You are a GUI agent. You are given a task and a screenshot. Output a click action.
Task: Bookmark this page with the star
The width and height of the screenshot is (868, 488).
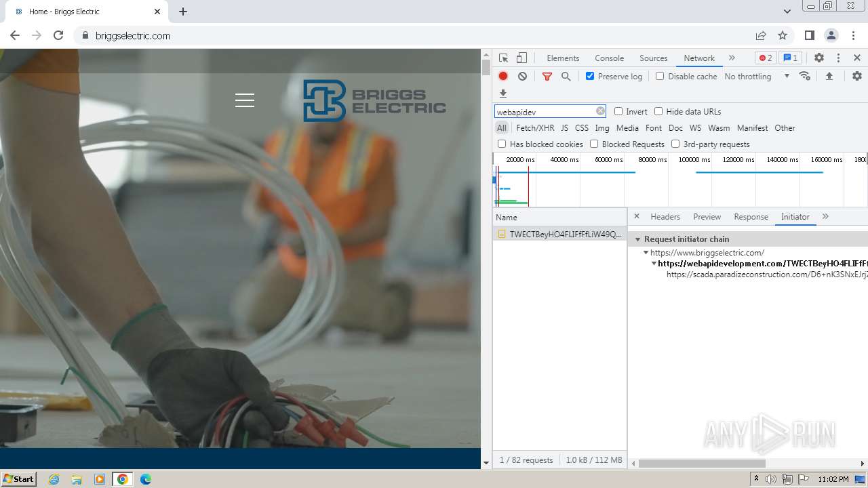[x=783, y=35]
